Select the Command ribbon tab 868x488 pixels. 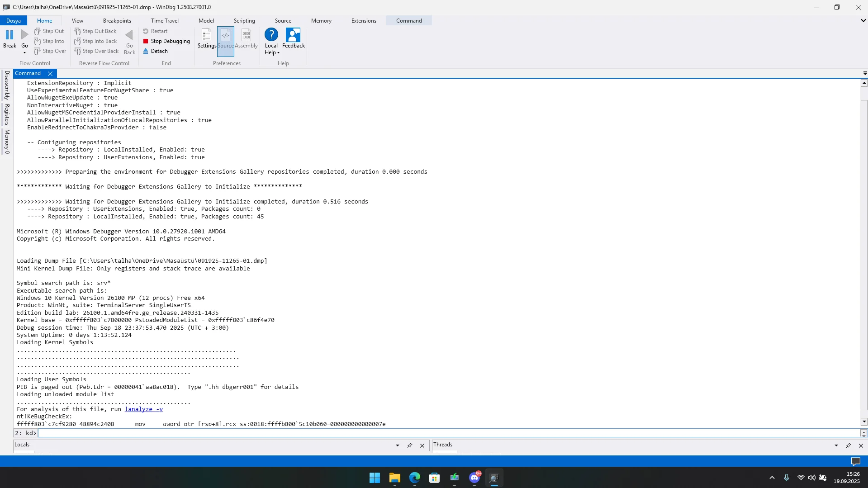tap(409, 21)
